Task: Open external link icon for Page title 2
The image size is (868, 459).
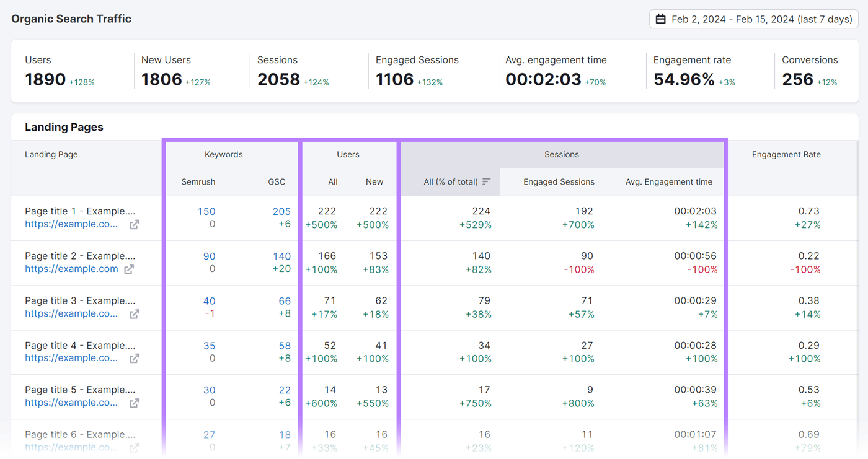Action: click(129, 269)
